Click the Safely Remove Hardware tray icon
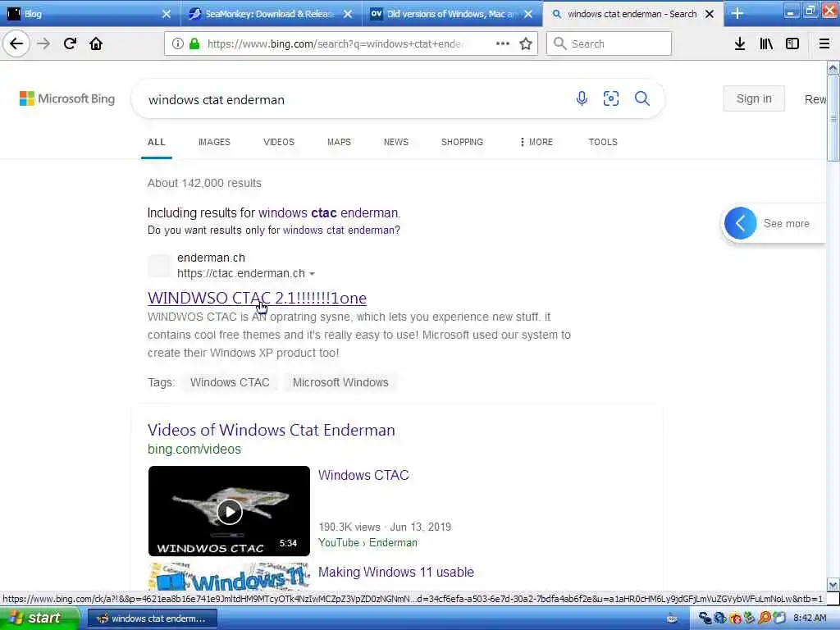The image size is (840, 630). [750, 619]
